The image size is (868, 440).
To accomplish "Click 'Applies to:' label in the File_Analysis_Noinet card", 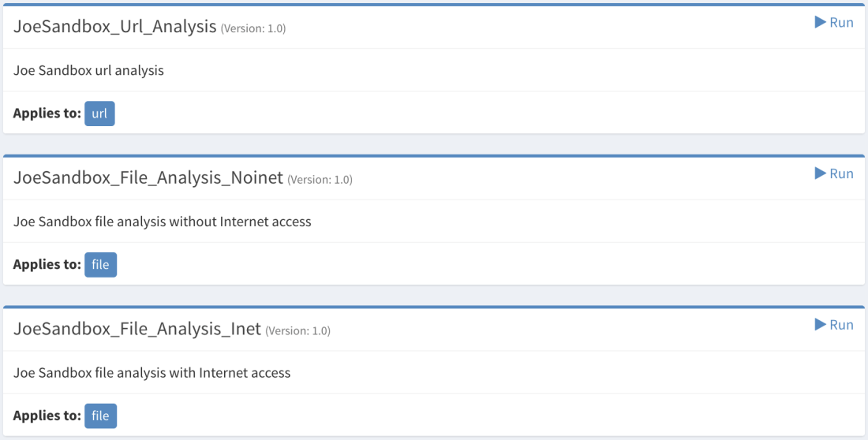I will coord(47,265).
